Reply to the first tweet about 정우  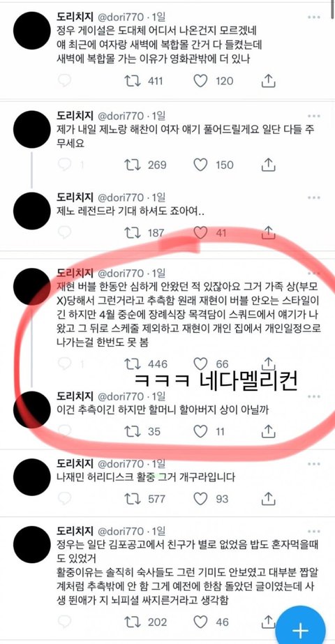click(64, 81)
